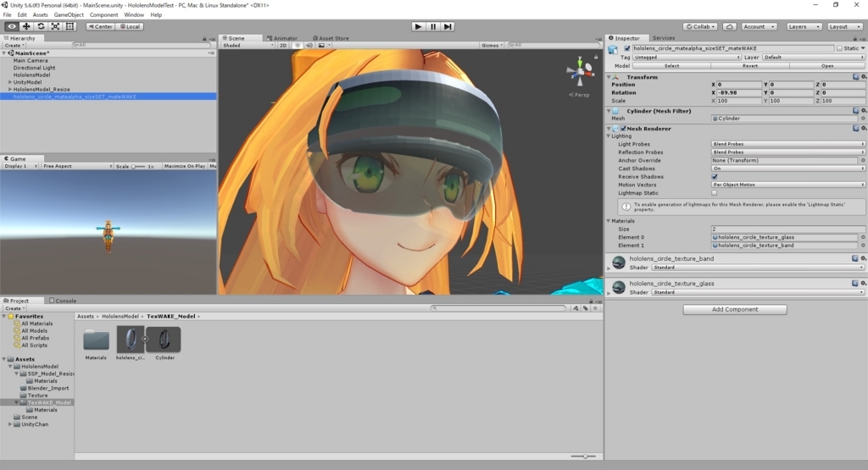868x470 pixels.
Task: Click HololensModel breadcrumb in Project path
Action: [120, 316]
